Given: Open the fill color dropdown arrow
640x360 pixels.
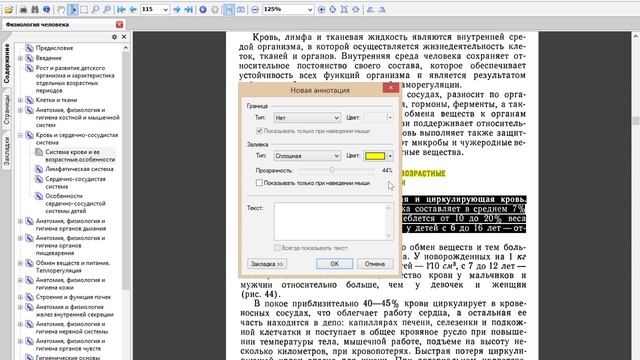Looking at the screenshot, I should click(x=390, y=156).
